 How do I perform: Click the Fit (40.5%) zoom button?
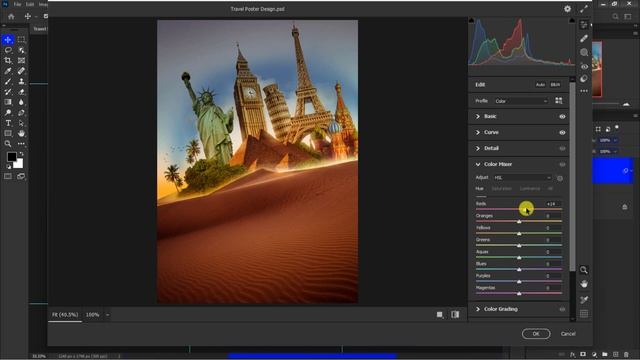tap(65, 315)
